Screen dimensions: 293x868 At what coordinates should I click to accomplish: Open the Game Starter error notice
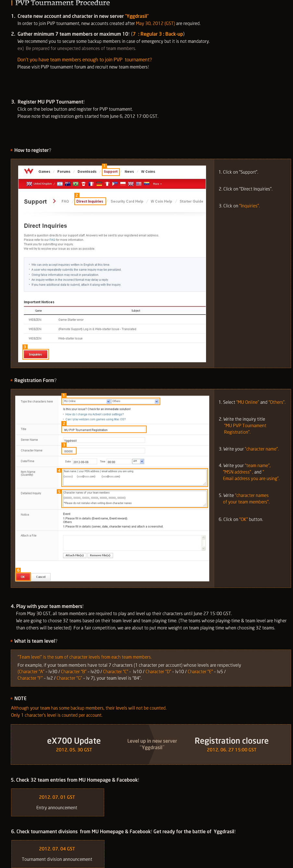(x=71, y=320)
